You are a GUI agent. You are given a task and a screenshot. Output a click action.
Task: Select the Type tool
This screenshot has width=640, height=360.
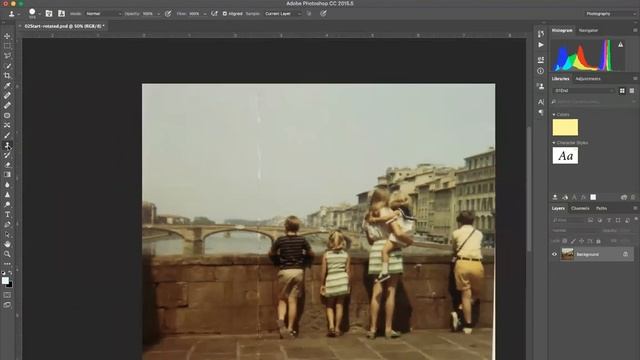[7, 214]
